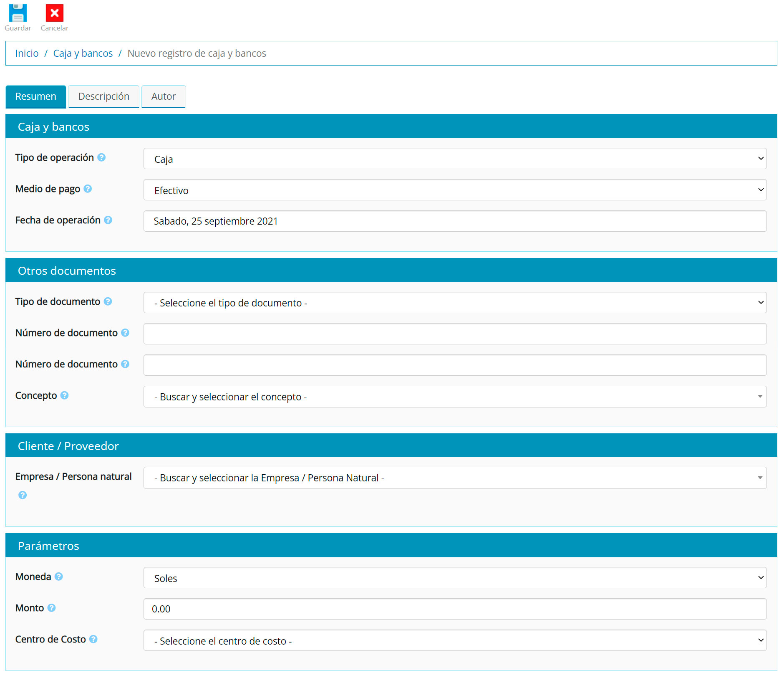This screenshot has height=683, width=784.
Task: Go to Inicio breadcrumb link
Action: 27,53
